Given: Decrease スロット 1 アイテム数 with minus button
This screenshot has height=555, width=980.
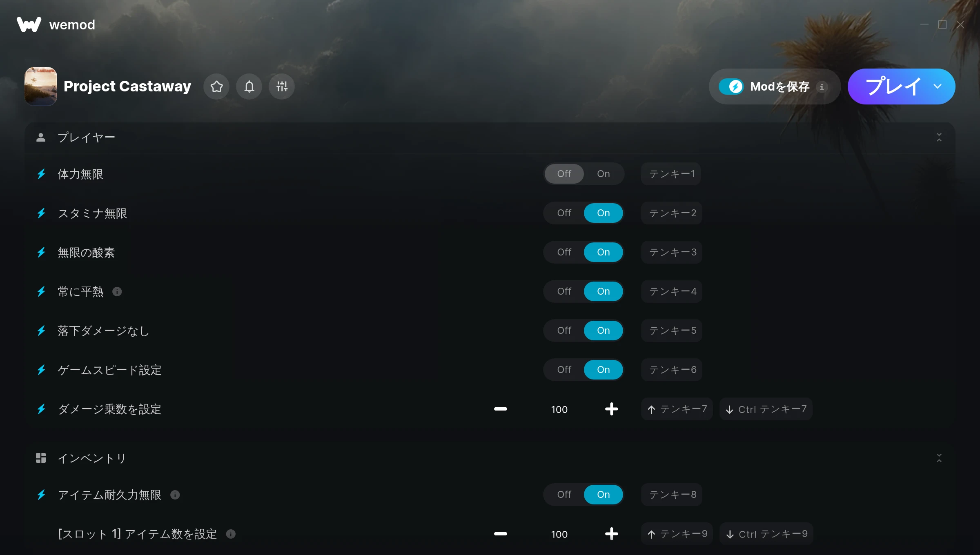Looking at the screenshot, I should pyautogui.click(x=501, y=534).
